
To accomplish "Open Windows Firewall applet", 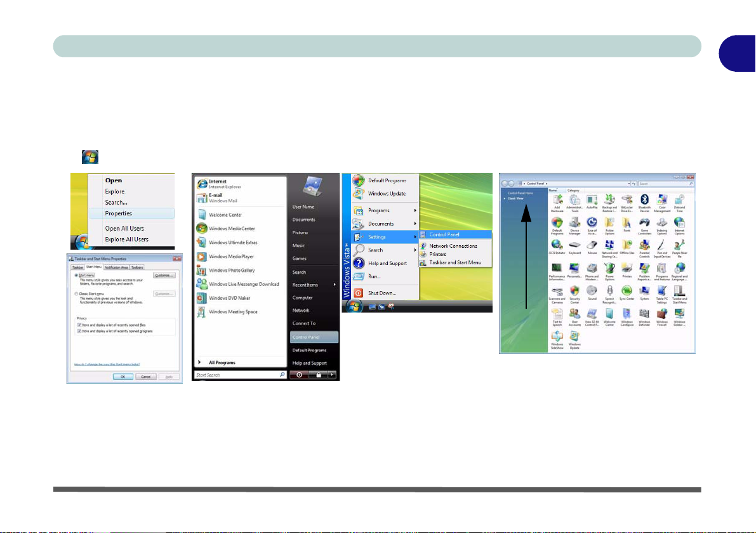I will click(662, 318).
